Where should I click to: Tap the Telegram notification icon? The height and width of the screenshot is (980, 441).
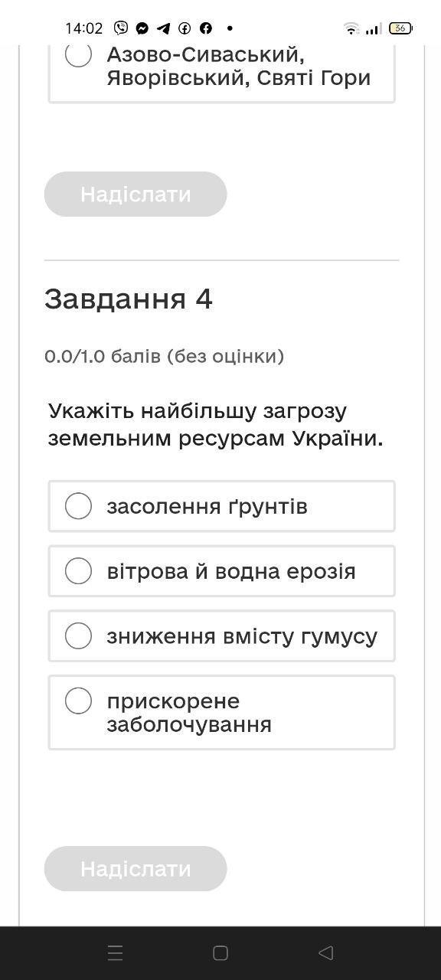(x=163, y=28)
